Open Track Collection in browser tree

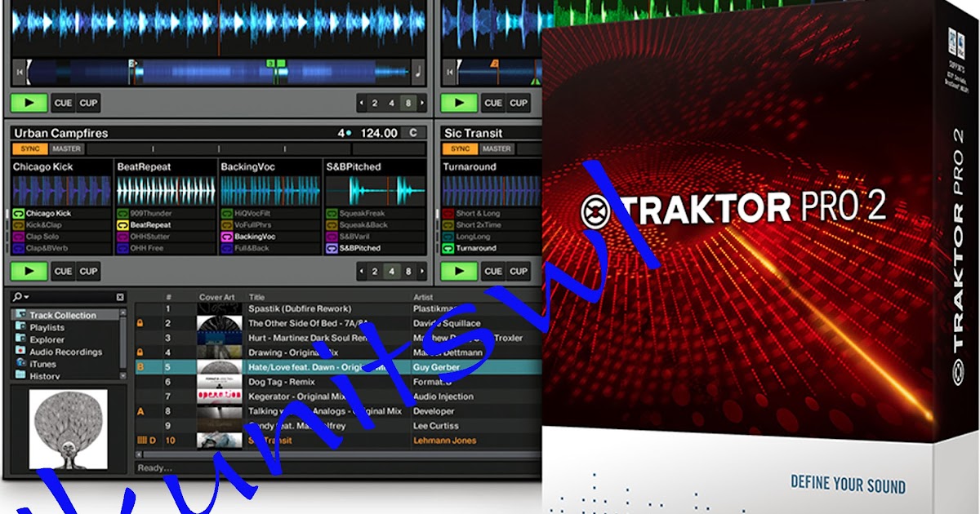click(x=63, y=315)
